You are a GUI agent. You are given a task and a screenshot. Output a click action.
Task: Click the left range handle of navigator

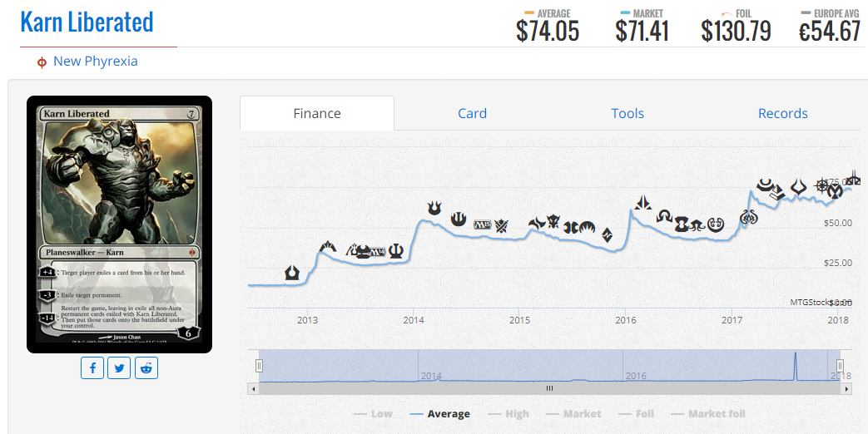coord(259,366)
